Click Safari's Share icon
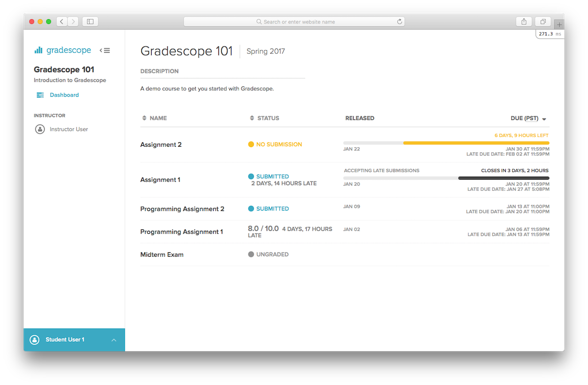 click(x=524, y=22)
